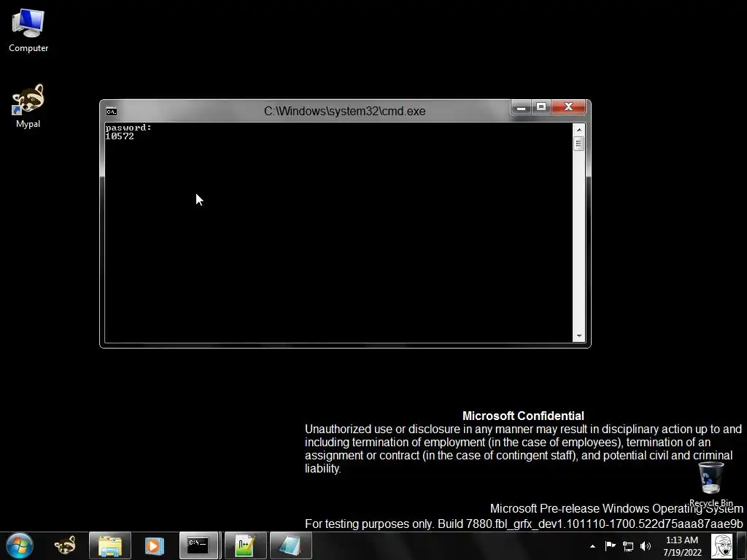Open the Action Center flag icon

610,546
